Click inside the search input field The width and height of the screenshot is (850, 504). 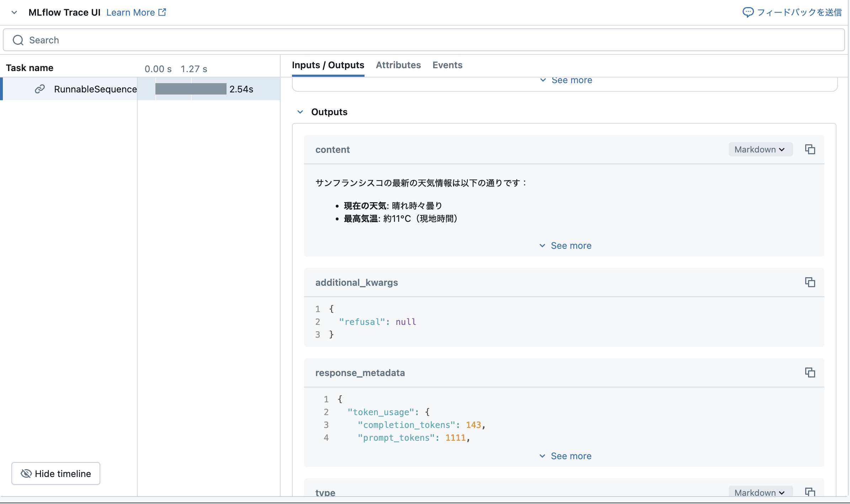(x=213, y=40)
